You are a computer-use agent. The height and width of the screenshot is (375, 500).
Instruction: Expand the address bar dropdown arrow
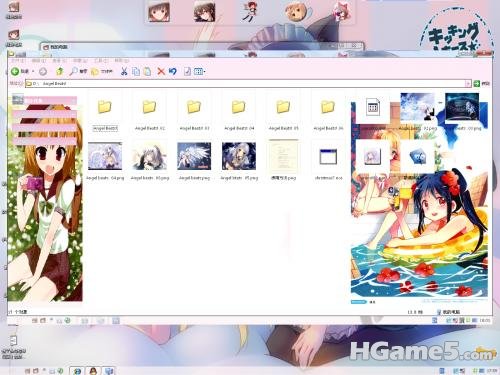pos(468,83)
